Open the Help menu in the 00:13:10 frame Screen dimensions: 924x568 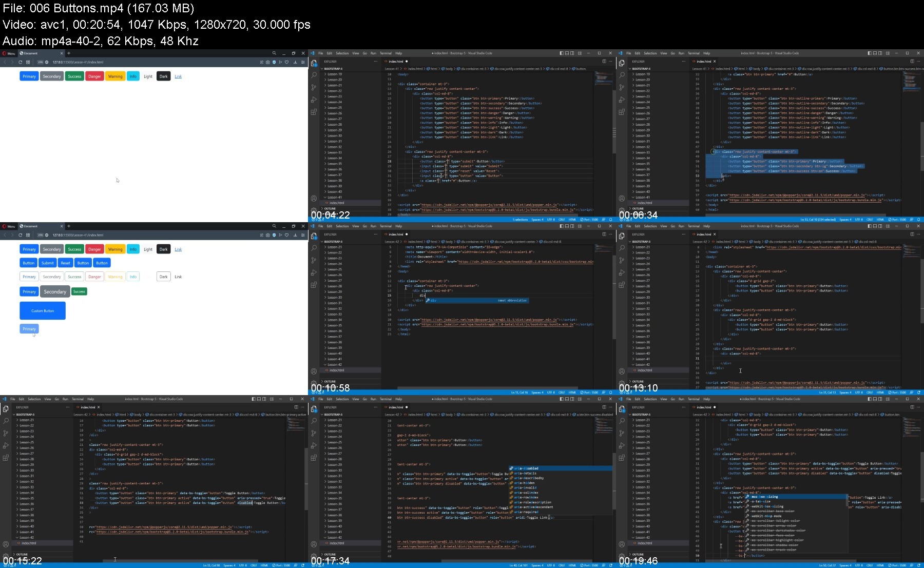[x=706, y=226]
